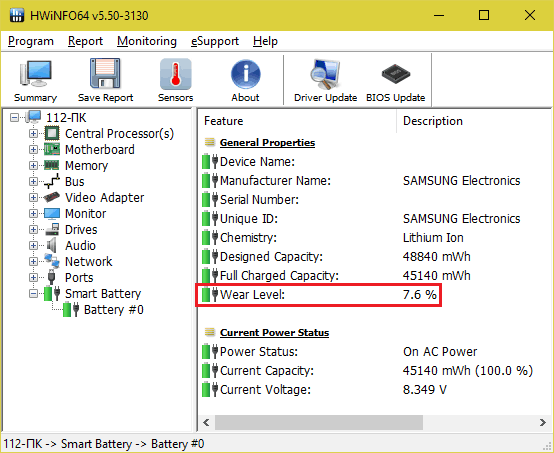Select the Wear Level row
The image size is (554, 453).
point(319,295)
